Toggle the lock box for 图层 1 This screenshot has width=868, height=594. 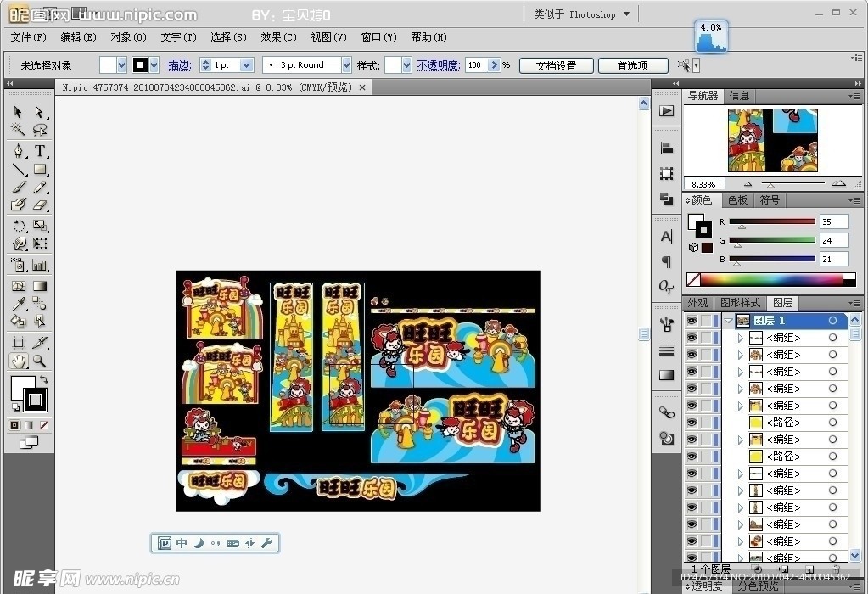[x=706, y=321]
